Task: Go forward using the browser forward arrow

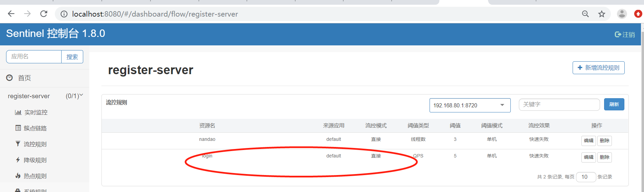Action: pos(27,14)
